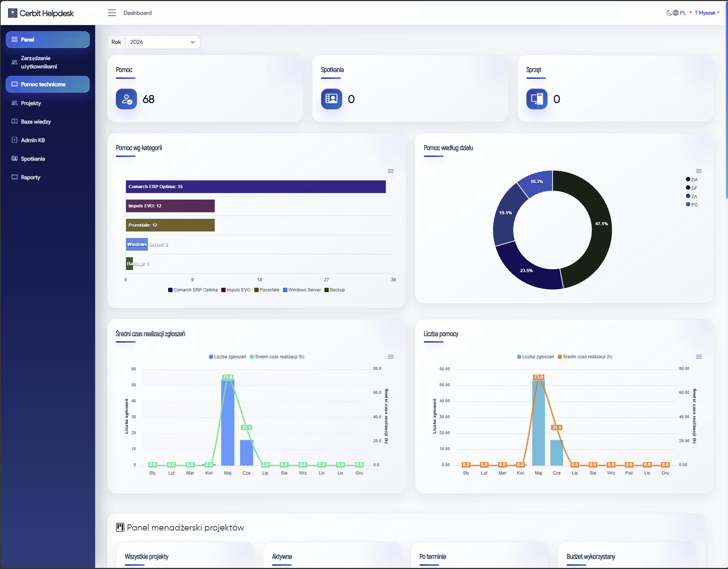This screenshot has width=728, height=569.
Task: Toggle the Impuls EVO legend series
Action: (x=236, y=290)
